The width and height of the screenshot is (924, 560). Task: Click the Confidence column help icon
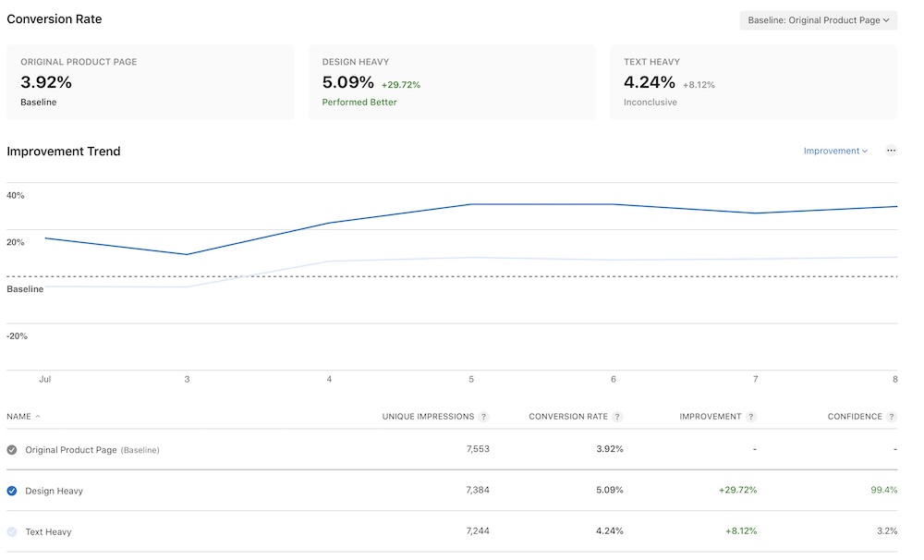point(893,416)
